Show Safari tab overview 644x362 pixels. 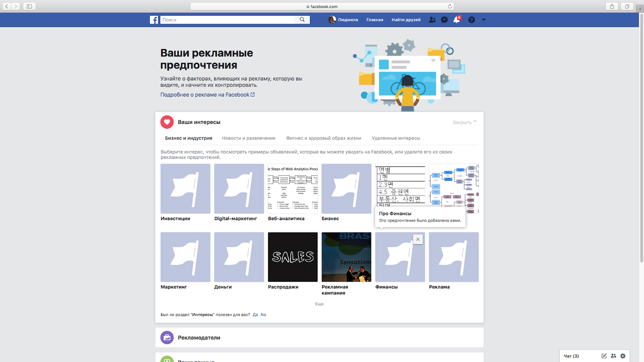(x=627, y=6)
